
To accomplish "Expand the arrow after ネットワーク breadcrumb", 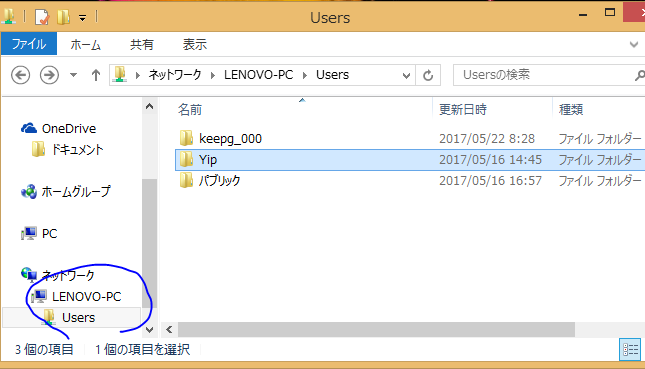I will (213, 75).
